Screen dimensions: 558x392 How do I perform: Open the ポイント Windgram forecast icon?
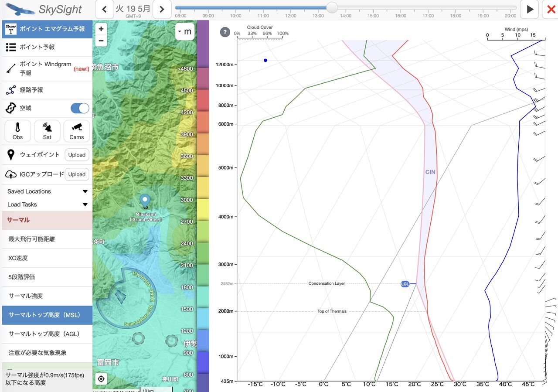coord(11,68)
